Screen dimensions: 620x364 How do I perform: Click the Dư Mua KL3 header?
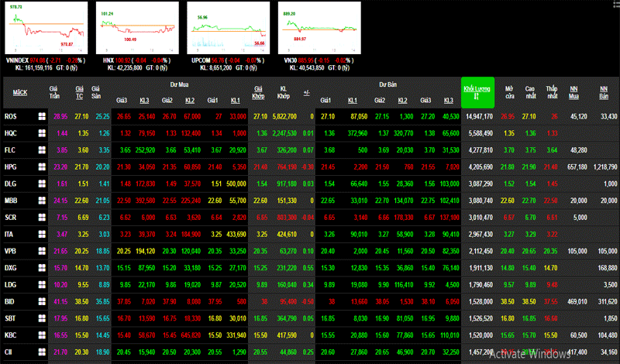[144, 101]
